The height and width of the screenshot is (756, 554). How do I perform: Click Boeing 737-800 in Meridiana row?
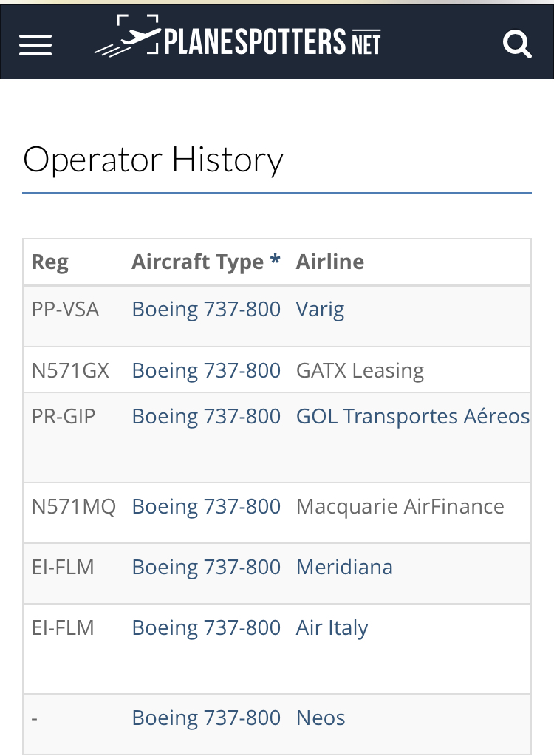click(x=206, y=568)
